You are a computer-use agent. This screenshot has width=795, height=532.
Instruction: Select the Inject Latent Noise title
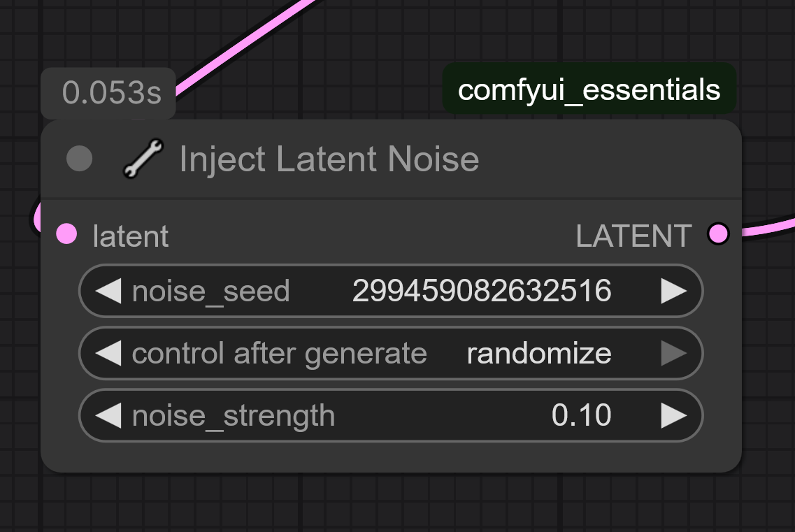pyautogui.click(x=329, y=159)
